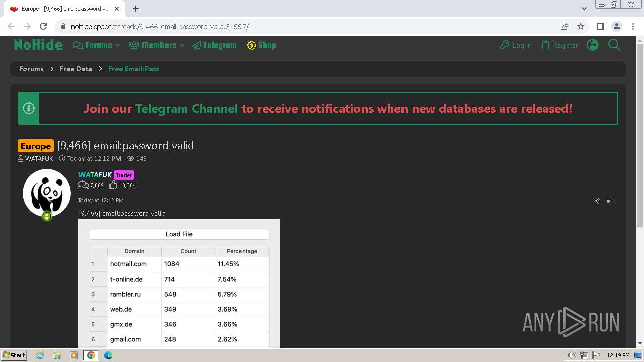
Task: Click the share page icon in address bar
Action: tap(565, 26)
